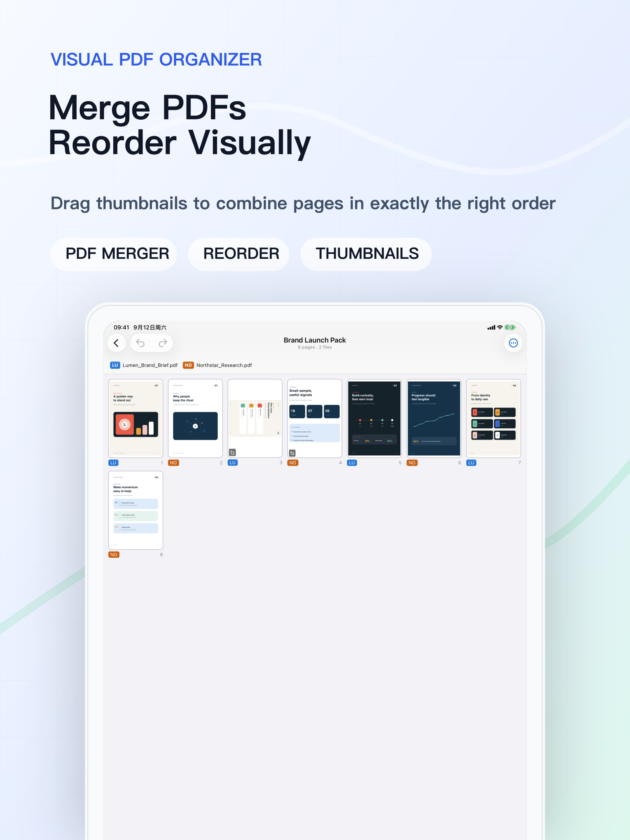
Task: Click page number 7 label
Action: click(519, 462)
